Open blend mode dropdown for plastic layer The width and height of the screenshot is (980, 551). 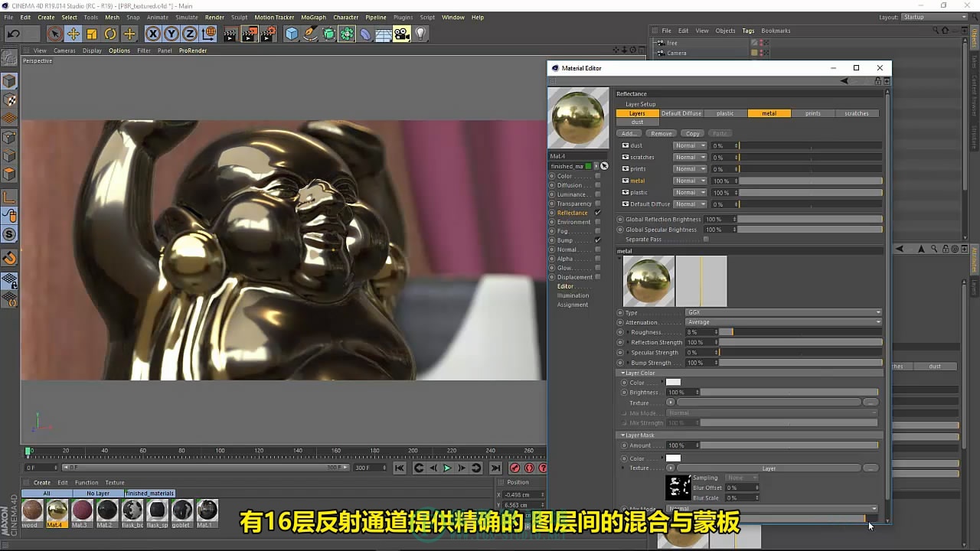click(x=689, y=192)
